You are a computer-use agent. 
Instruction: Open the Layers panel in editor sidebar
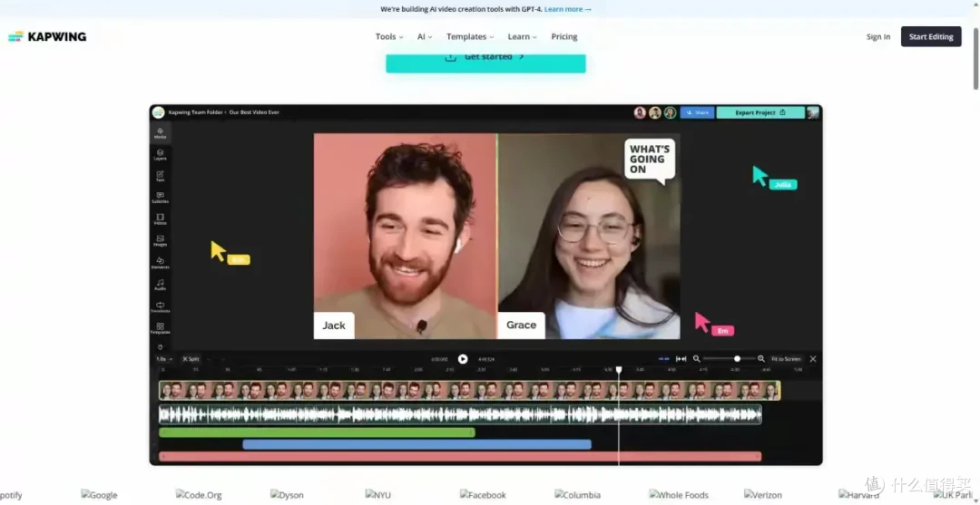[160, 154]
